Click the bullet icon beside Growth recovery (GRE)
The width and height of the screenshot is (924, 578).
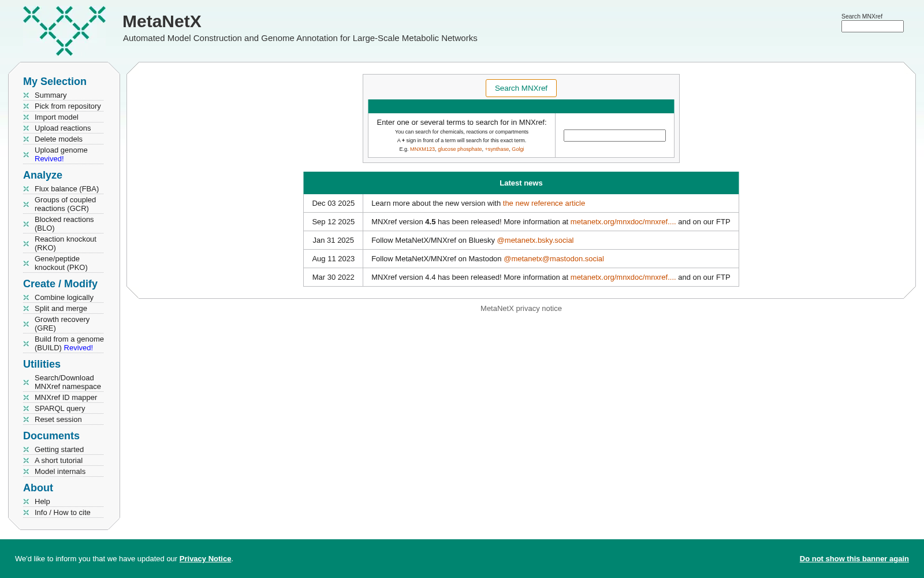(26, 324)
